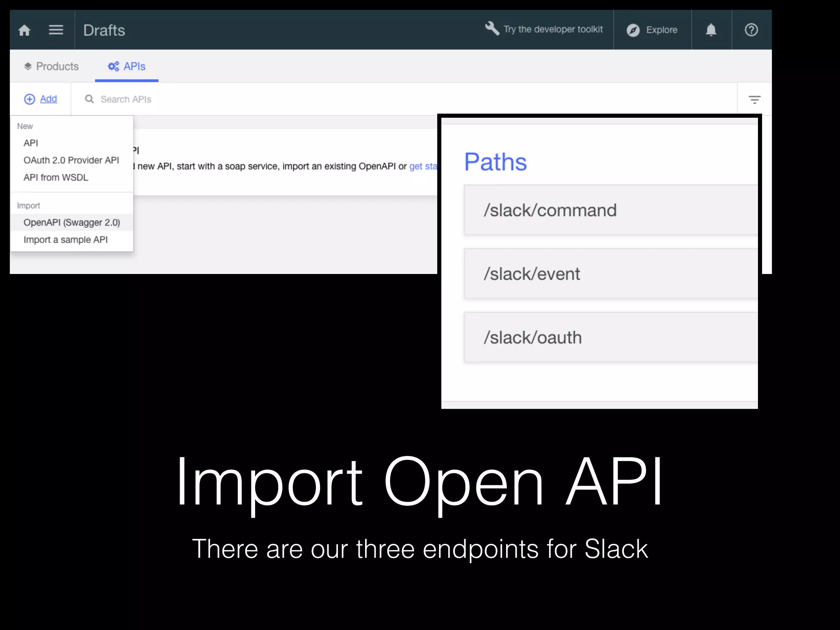Go to the home icon

[x=24, y=30]
